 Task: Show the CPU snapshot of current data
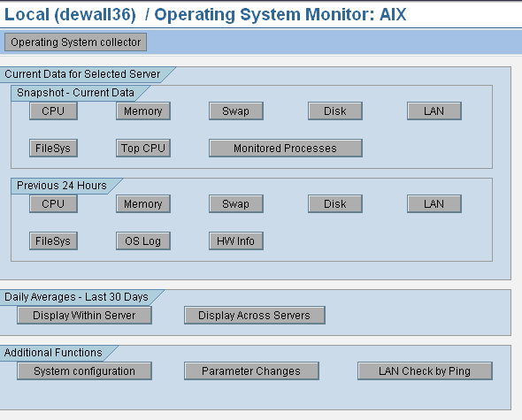tap(53, 111)
